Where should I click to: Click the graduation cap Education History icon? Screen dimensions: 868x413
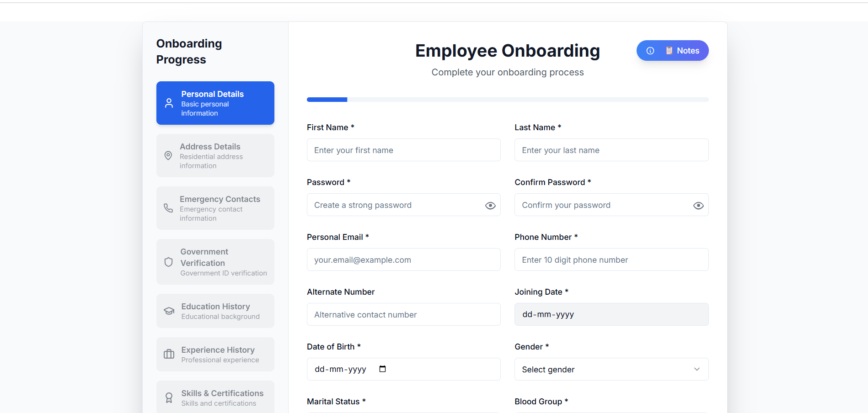click(169, 311)
